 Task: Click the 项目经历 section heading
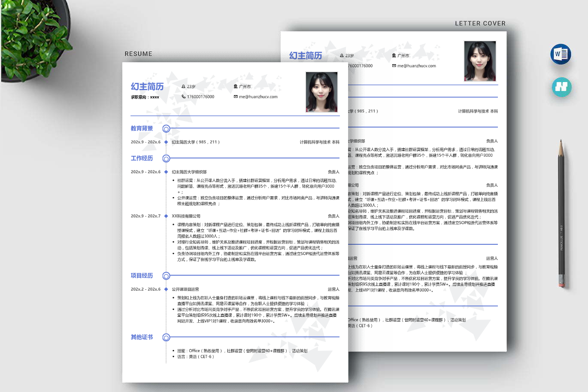coord(142,276)
